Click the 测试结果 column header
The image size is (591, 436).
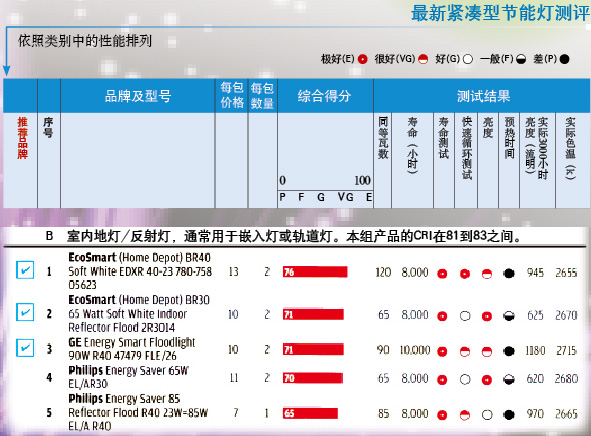[484, 96]
